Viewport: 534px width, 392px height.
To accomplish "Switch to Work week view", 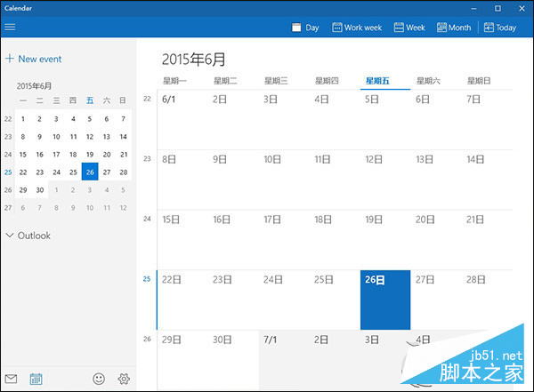I will [x=357, y=28].
